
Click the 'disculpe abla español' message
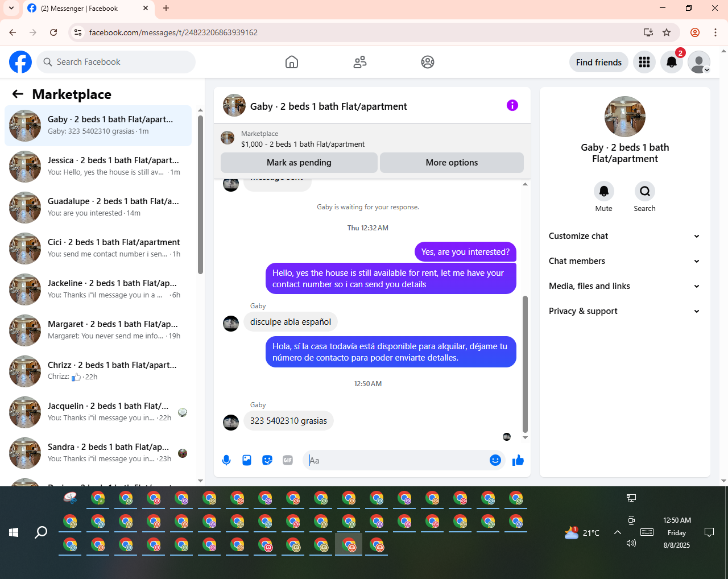tap(291, 322)
